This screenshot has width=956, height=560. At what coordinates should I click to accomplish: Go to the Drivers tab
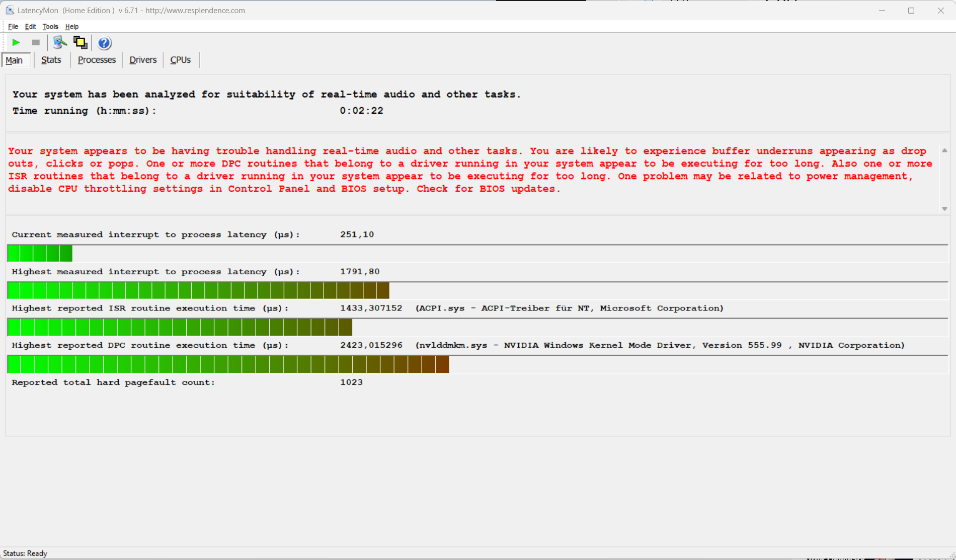(143, 60)
